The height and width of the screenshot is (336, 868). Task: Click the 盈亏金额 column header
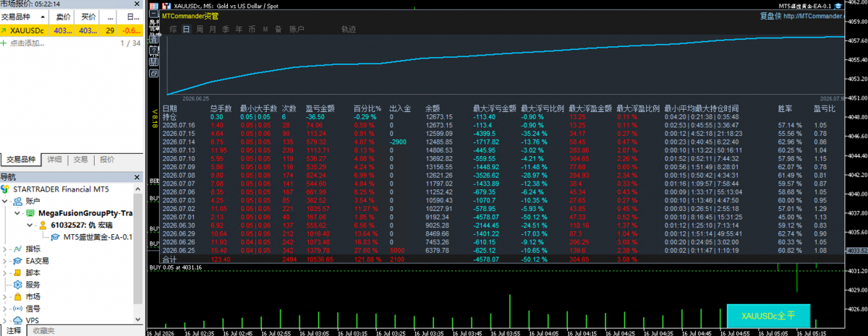coord(320,108)
